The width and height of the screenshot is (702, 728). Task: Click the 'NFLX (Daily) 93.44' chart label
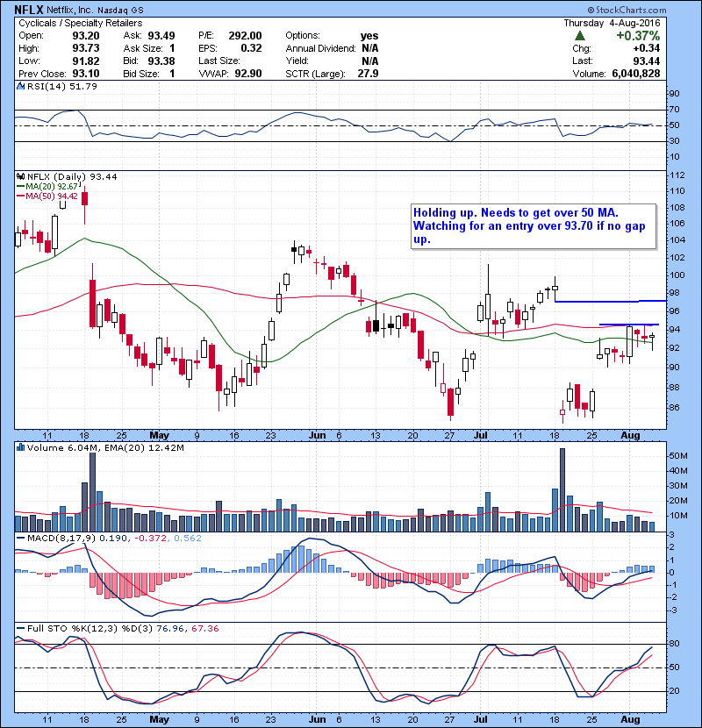coord(72,176)
